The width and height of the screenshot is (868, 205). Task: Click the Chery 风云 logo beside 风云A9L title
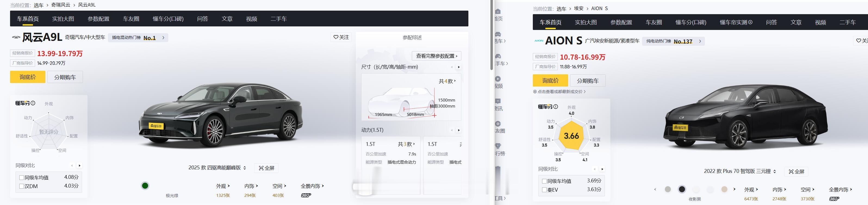[16, 37]
